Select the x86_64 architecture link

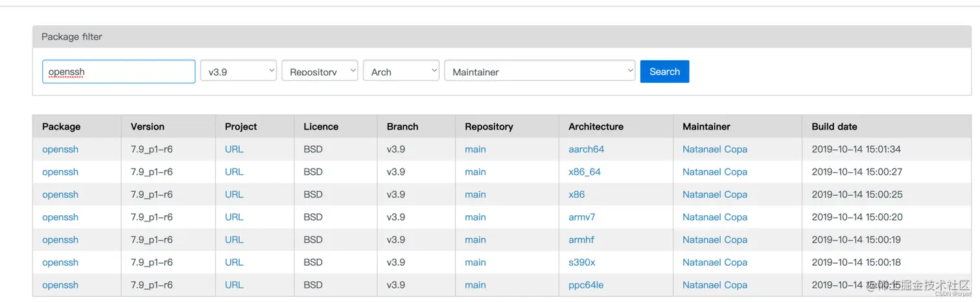pyautogui.click(x=585, y=172)
